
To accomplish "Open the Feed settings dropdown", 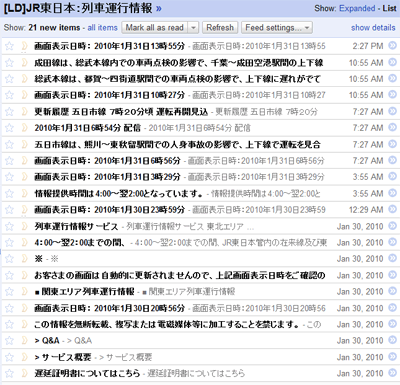I will 277,28.
